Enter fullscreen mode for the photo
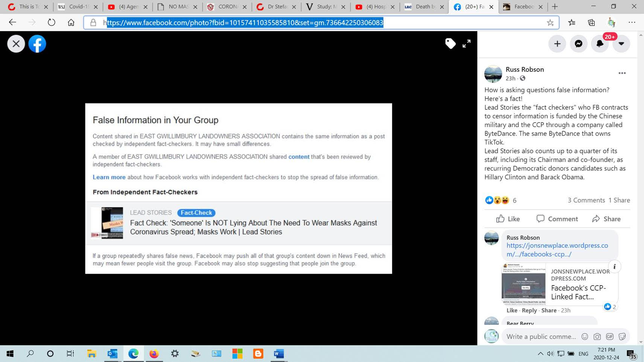 click(466, 44)
